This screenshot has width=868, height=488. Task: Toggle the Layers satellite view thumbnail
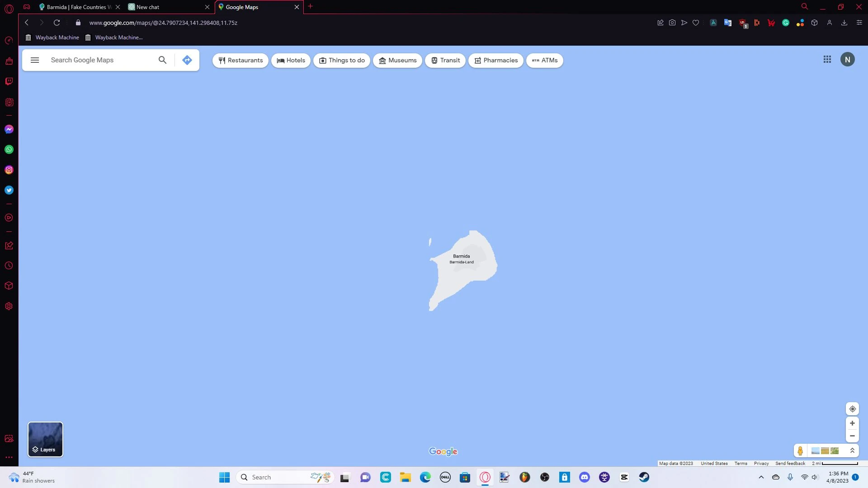coord(45,439)
